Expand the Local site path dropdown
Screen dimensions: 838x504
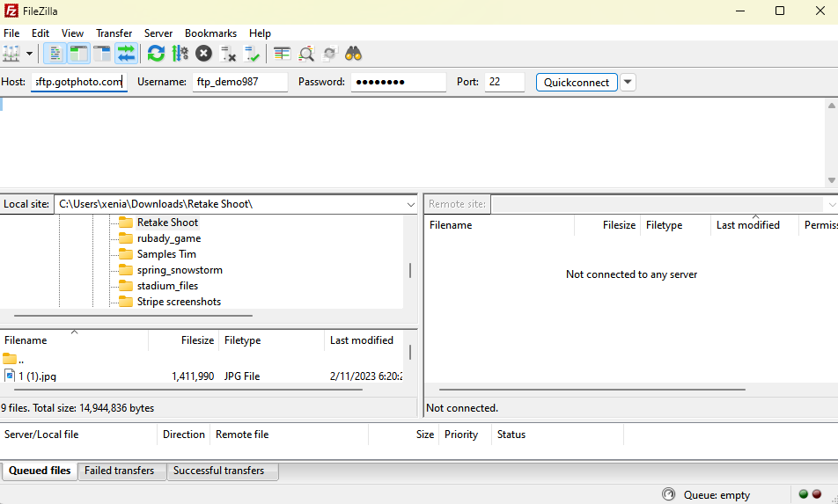pos(410,204)
